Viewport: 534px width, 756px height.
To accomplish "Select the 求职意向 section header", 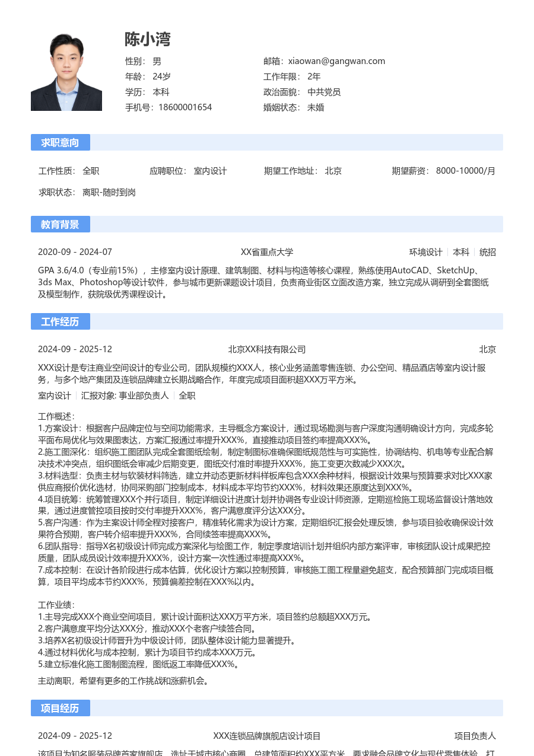I will (x=60, y=142).
